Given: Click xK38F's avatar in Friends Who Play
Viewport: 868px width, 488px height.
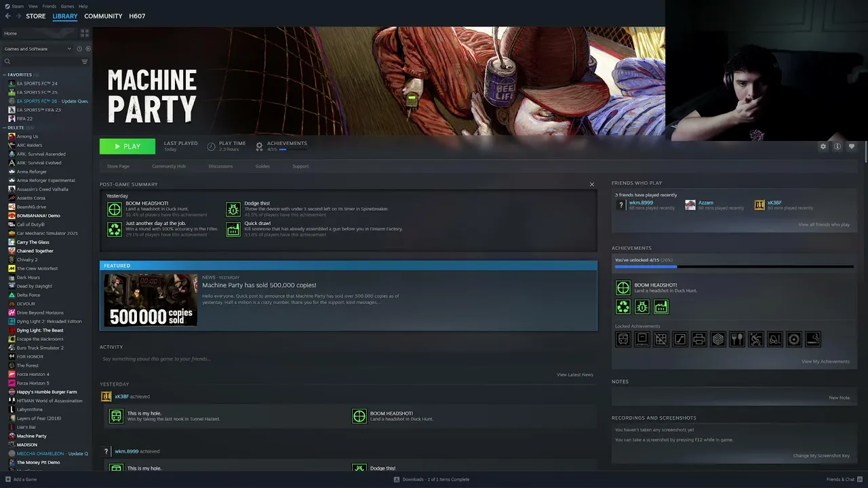Looking at the screenshot, I should (x=759, y=205).
